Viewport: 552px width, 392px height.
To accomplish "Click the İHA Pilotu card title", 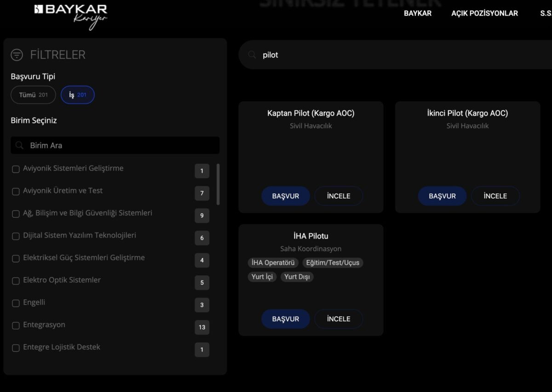I will point(311,236).
